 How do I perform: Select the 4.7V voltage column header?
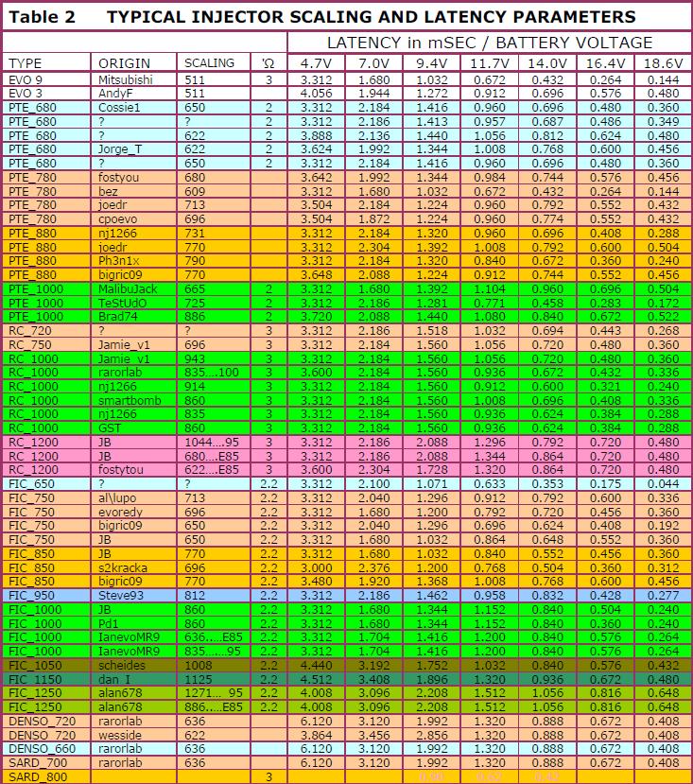[x=315, y=63]
